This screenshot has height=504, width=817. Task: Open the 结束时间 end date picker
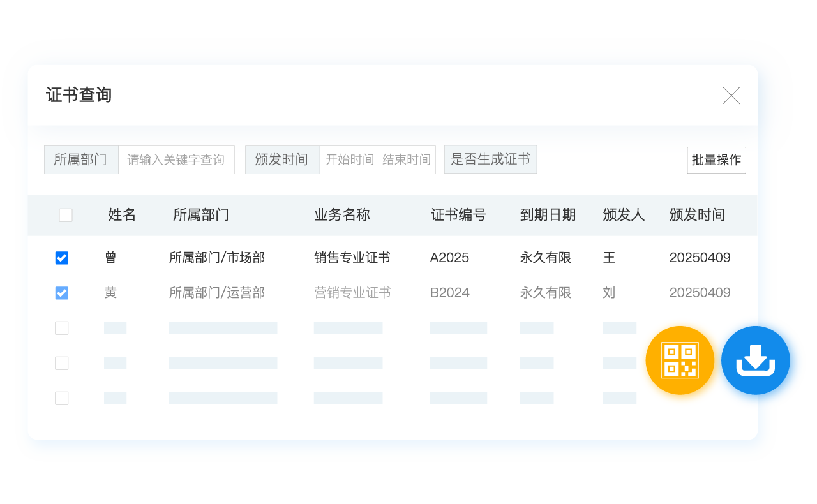click(407, 160)
